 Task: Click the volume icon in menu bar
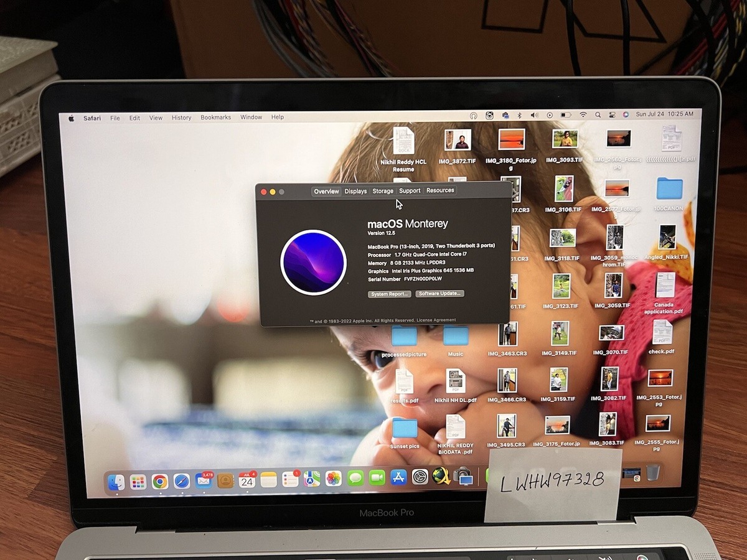coord(534,115)
